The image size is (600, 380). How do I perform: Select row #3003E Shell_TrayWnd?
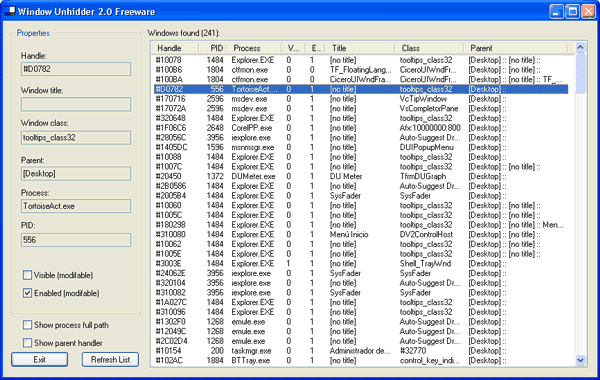point(361,264)
